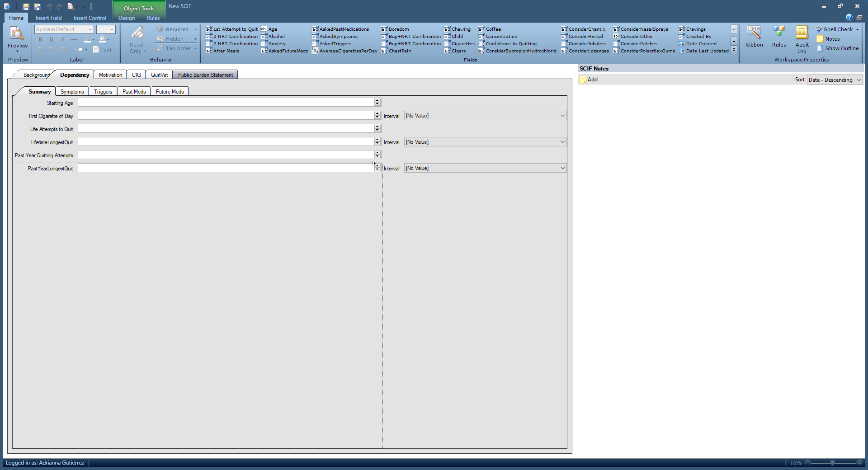868x470 pixels.
Task: Toggle Bold label formatting
Action: pos(40,40)
